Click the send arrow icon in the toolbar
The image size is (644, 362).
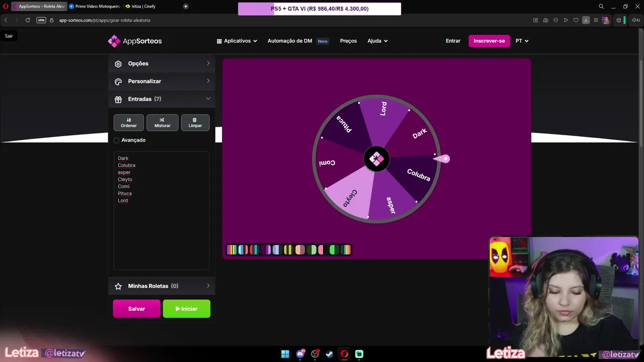(566, 20)
